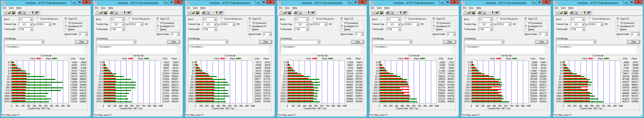Click the New icon in the fifth ATTO window

coord(373,13)
